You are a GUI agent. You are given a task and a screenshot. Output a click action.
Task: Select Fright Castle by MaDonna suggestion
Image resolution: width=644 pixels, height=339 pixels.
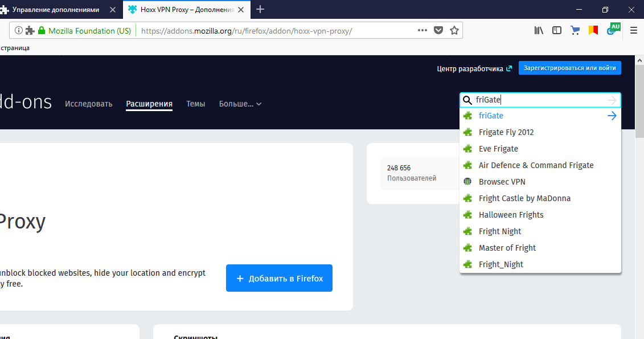540,198
